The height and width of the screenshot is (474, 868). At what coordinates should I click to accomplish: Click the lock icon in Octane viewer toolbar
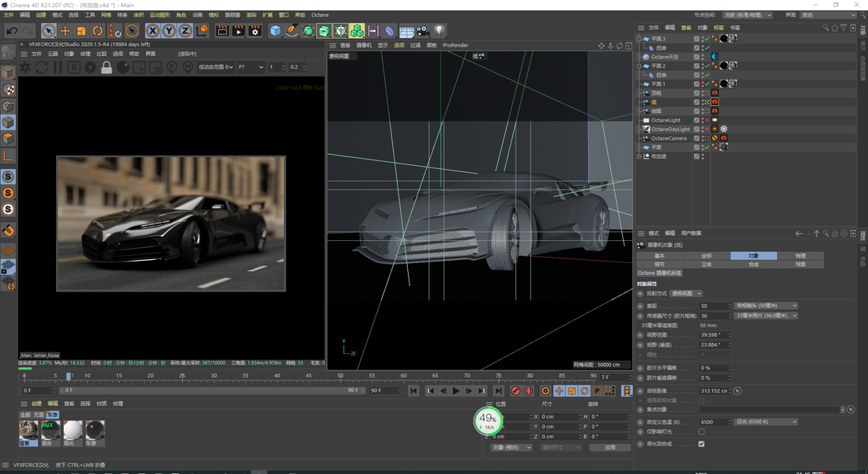pyautogui.click(x=107, y=68)
